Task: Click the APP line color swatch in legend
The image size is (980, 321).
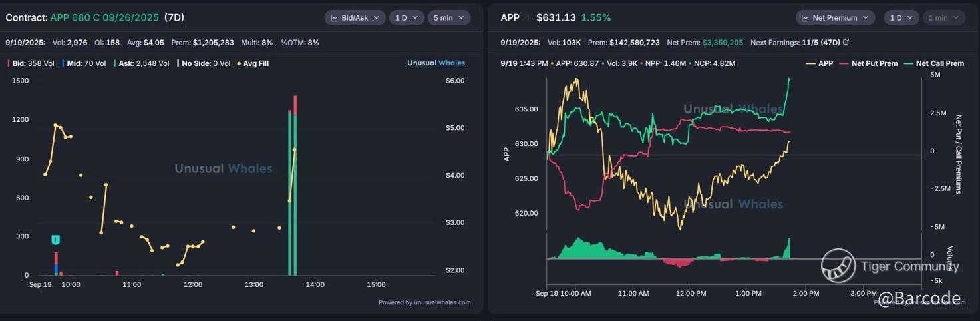Action: (x=810, y=63)
